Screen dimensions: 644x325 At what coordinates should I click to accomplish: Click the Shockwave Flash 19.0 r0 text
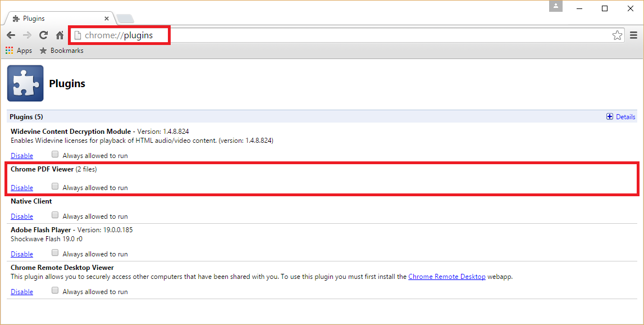coord(47,239)
